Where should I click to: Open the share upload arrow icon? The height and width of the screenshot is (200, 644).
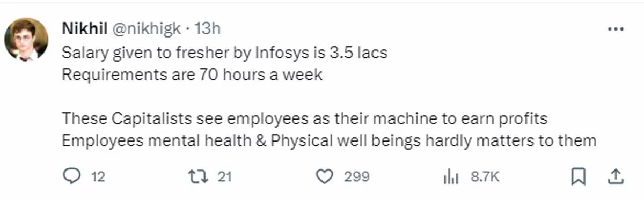click(616, 176)
